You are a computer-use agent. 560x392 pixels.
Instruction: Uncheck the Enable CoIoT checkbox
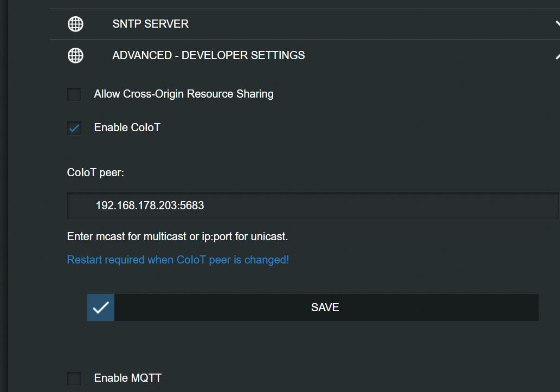tap(74, 128)
